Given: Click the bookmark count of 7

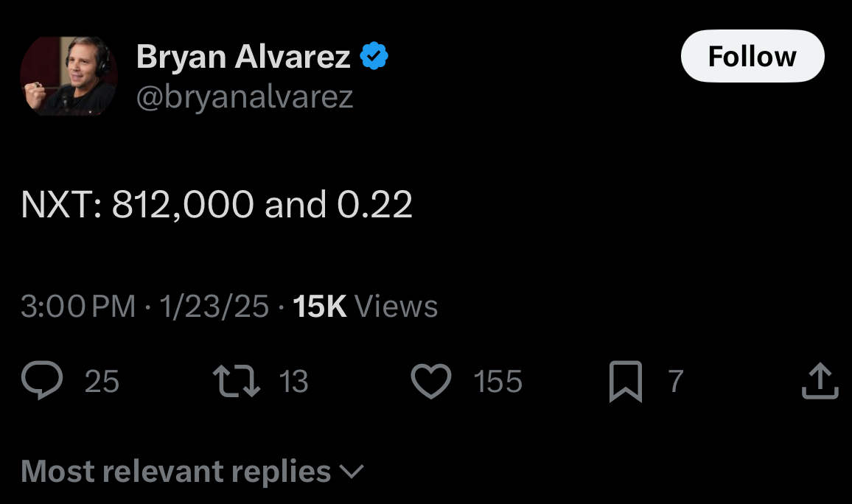Looking at the screenshot, I should point(675,382).
